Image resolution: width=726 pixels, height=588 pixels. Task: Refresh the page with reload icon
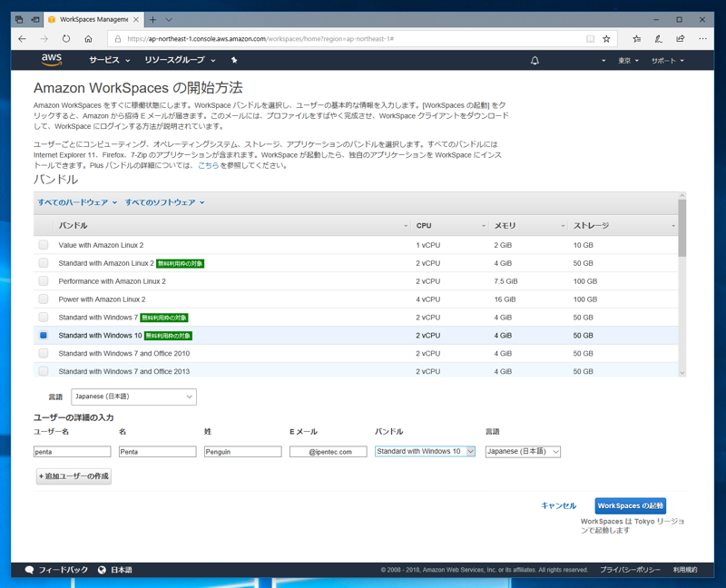66,39
